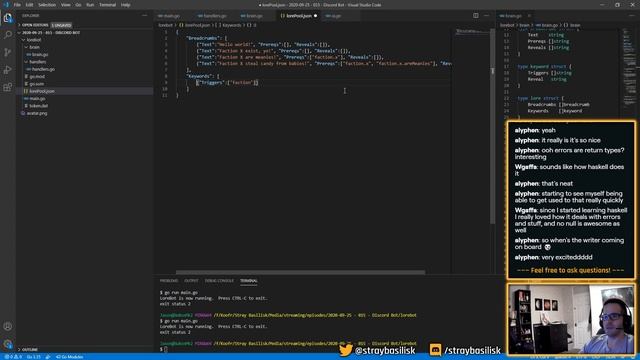This screenshot has height=360, width=640.
Task: Open brain.go in the explorer tree
Action: [x=84, y=55]
